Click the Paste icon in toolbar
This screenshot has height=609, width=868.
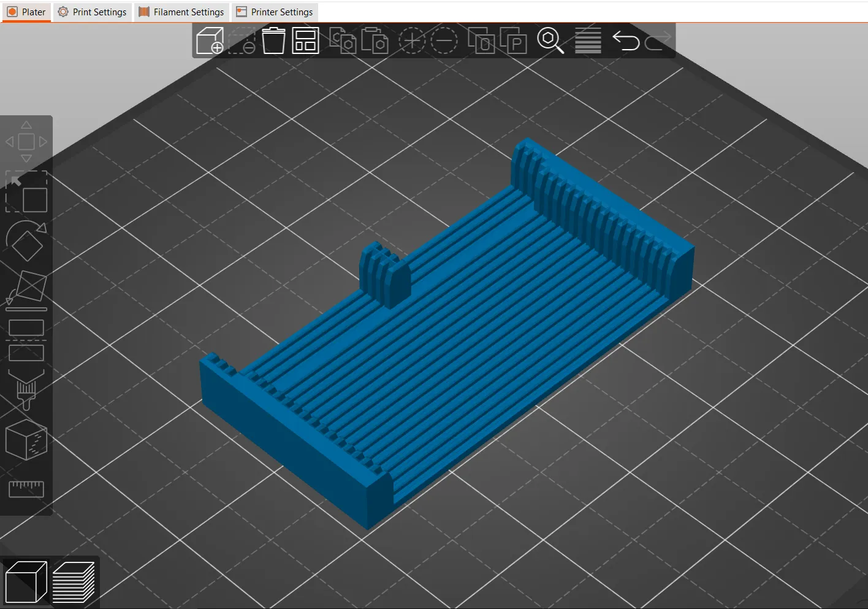[x=375, y=41]
